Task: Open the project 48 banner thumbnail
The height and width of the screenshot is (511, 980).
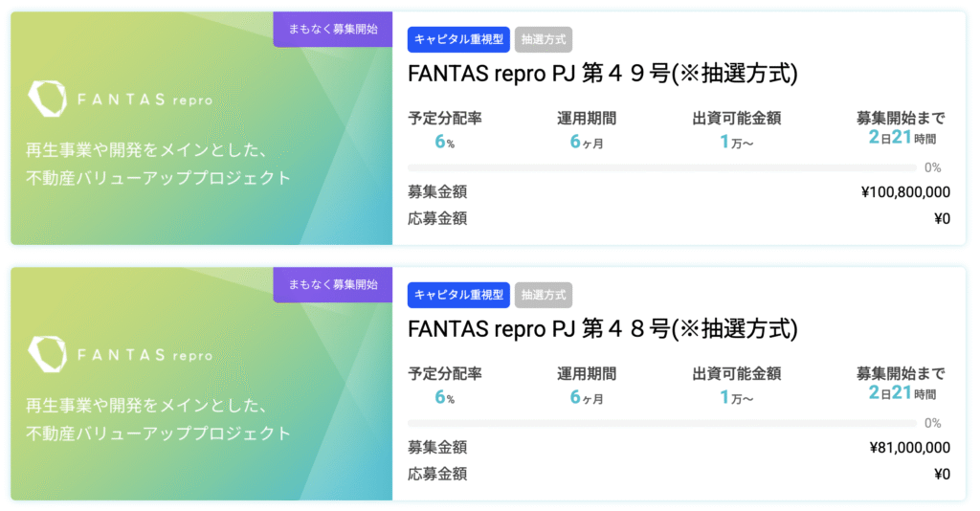Action: 201,384
